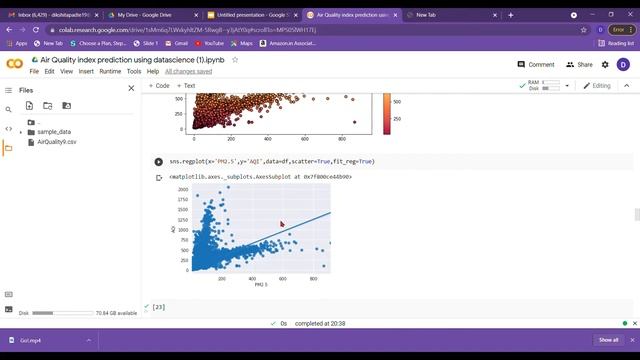Click the green connection status dot
The image size is (640, 360).
(x=624, y=323)
